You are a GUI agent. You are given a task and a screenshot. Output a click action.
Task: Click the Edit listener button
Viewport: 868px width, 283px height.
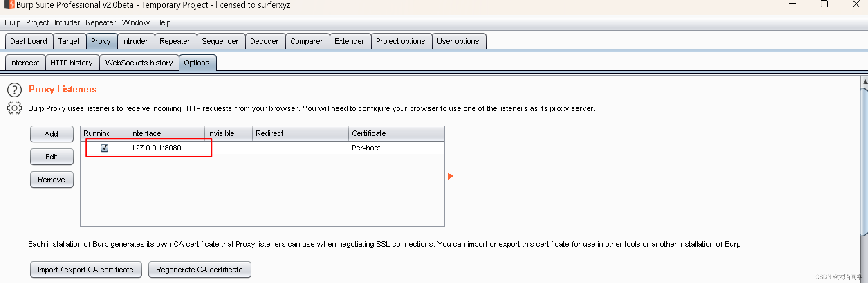pyautogui.click(x=52, y=157)
